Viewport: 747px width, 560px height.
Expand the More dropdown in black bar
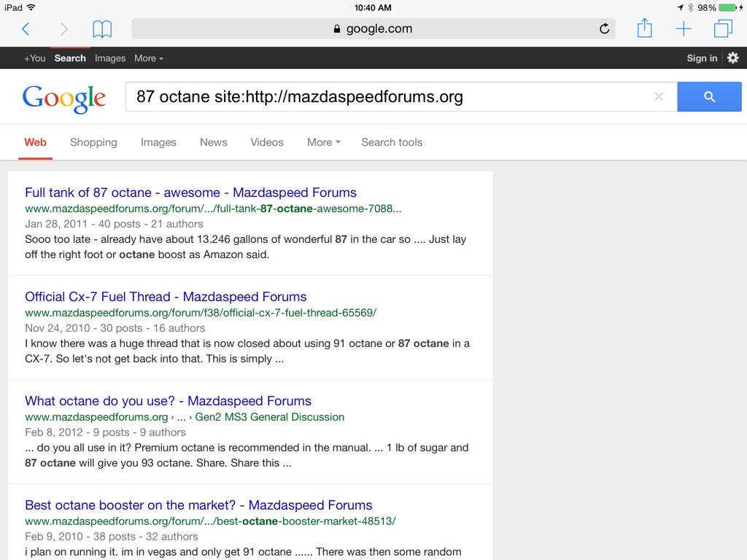coord(148,58)
